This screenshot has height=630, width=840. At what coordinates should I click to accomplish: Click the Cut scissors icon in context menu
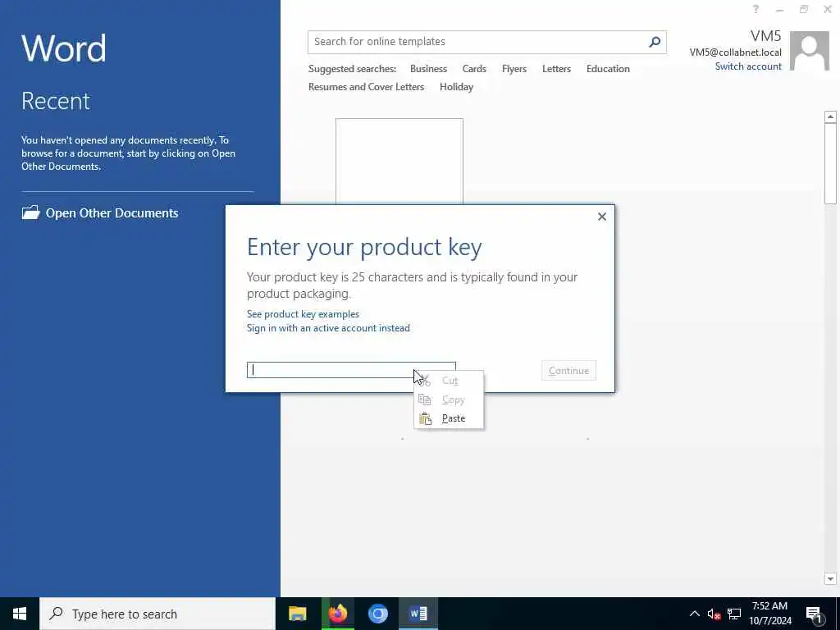tap(425, 381)
